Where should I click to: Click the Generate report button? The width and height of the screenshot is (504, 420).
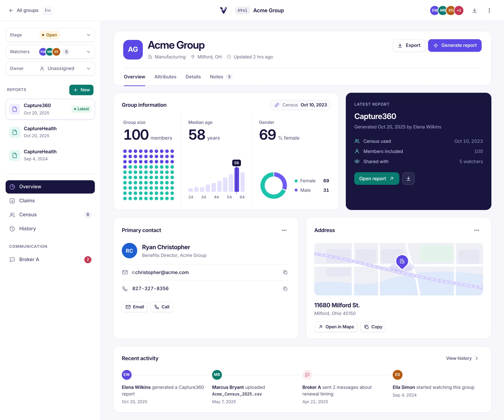pyautogui.click(x=455, y=45)
